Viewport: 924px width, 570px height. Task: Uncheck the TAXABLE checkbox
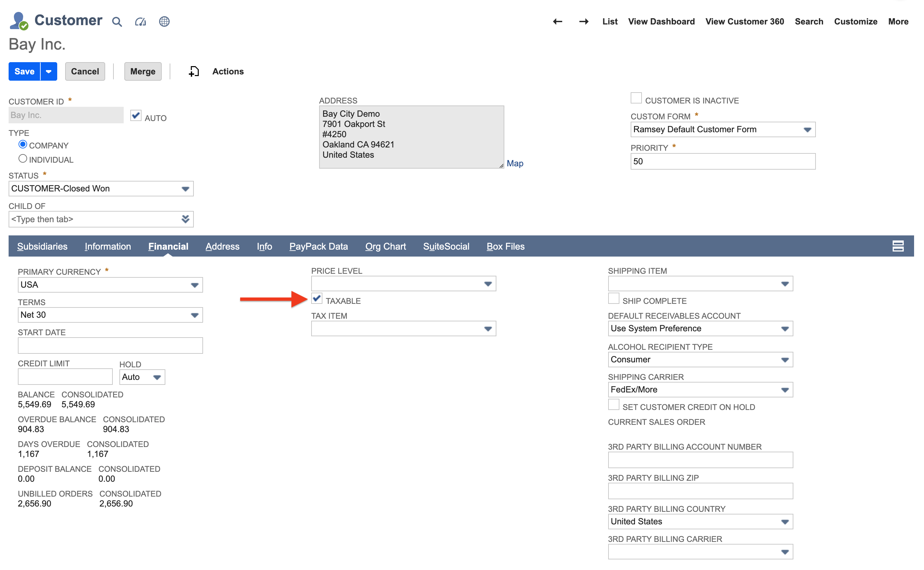(x=316, y=299)
